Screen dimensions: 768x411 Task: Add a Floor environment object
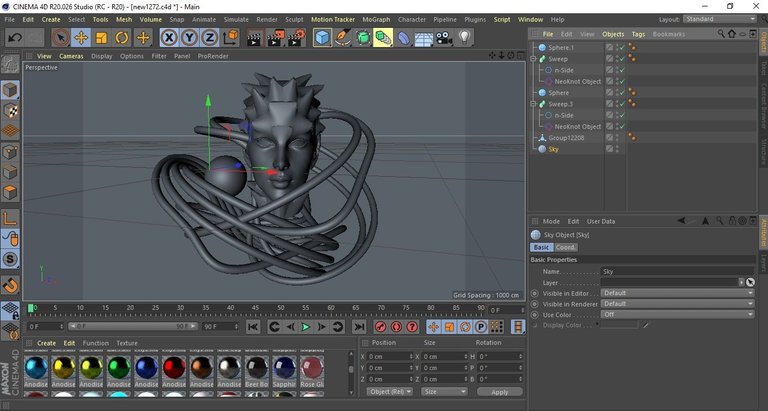click(424, 38)
